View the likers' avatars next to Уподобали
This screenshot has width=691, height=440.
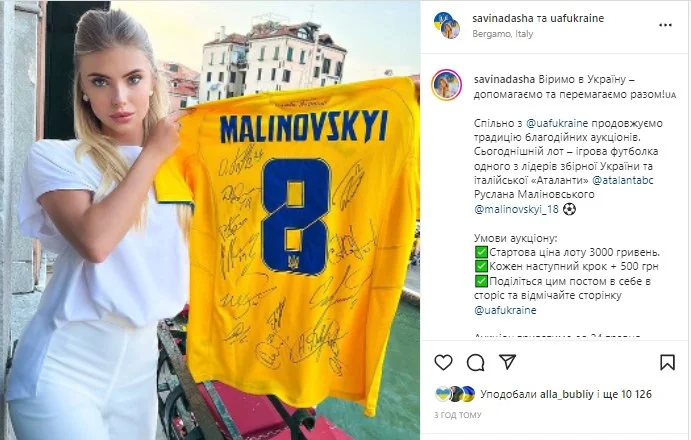click(455, 394)
